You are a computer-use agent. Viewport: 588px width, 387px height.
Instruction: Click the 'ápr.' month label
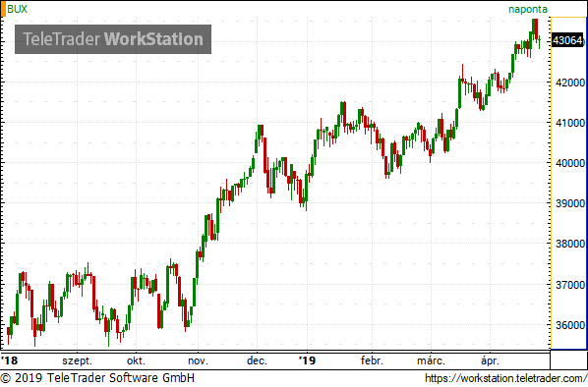pyautogui.click(x=490, y=361)
